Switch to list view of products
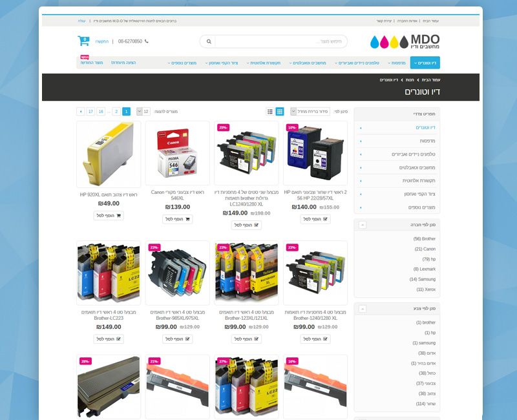The height and width of the screenshot is (420, 517). point(270,111)
